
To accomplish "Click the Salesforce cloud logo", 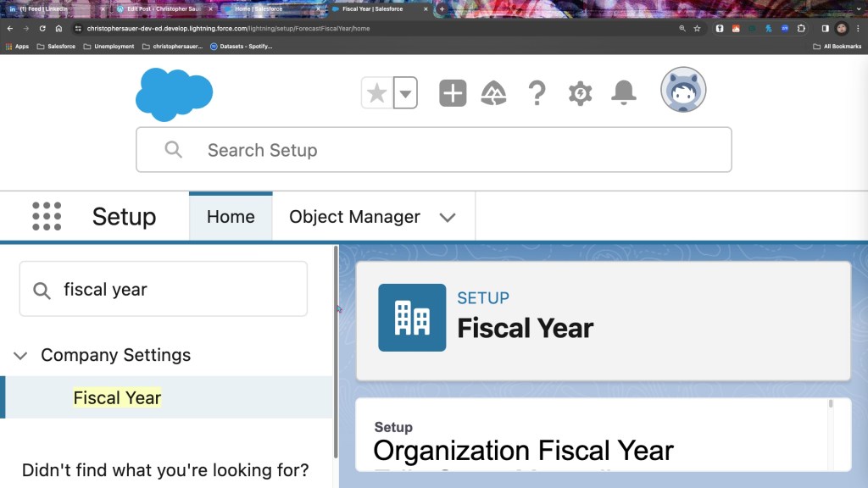I will (x=174, y=95).
